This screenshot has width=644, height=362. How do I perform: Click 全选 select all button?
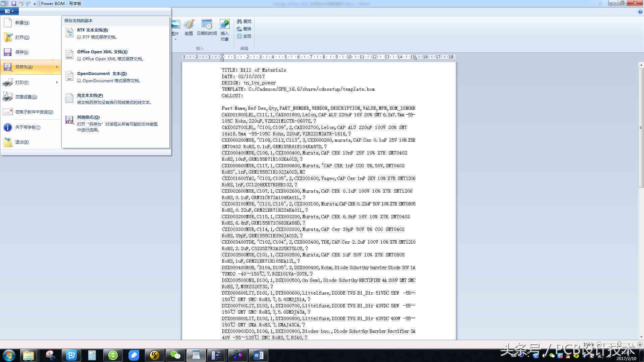(x=244, y=36)
